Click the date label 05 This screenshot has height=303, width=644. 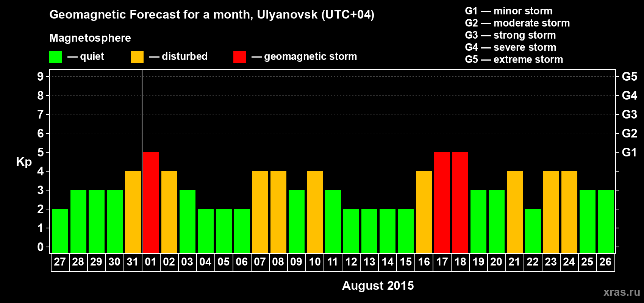(x=224, y=262)
